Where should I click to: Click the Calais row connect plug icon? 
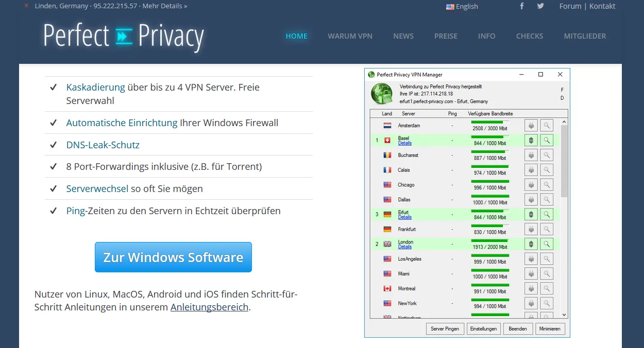(x=531, y=170)
